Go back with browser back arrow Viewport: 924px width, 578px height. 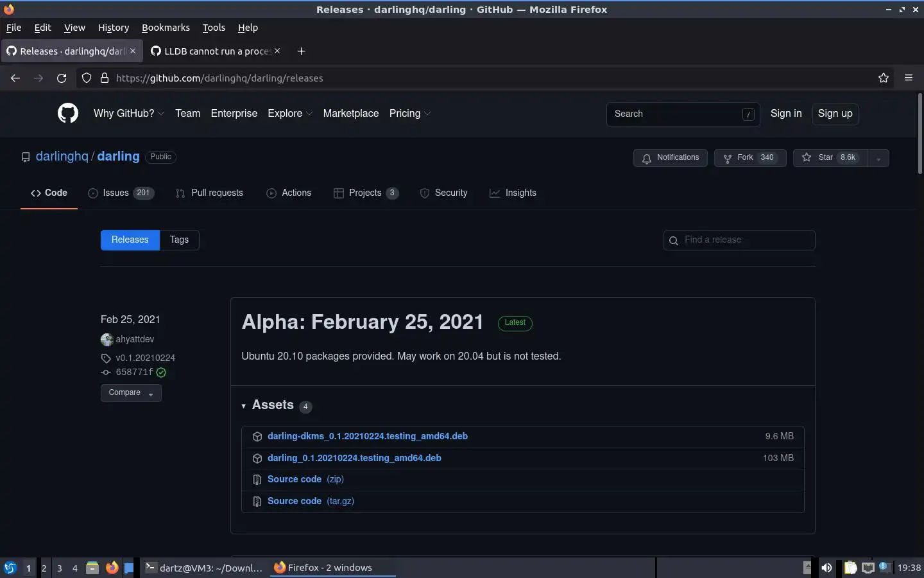click(x=15, y=78)
